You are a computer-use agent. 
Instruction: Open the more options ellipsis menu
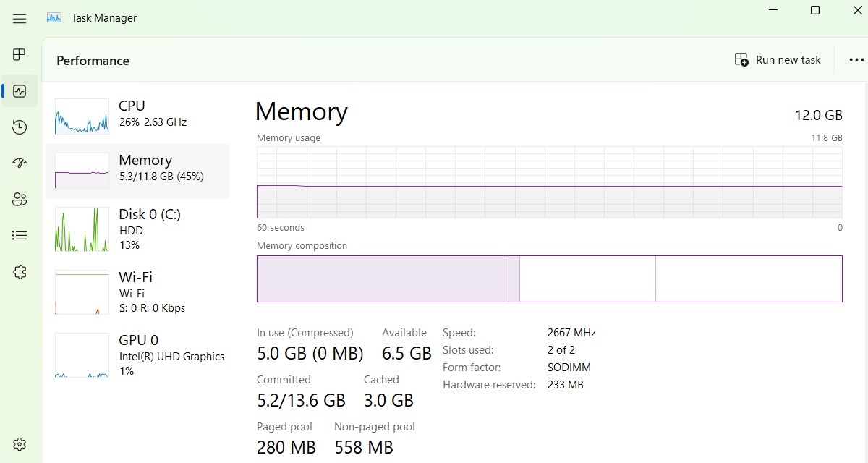coord(856,59)
